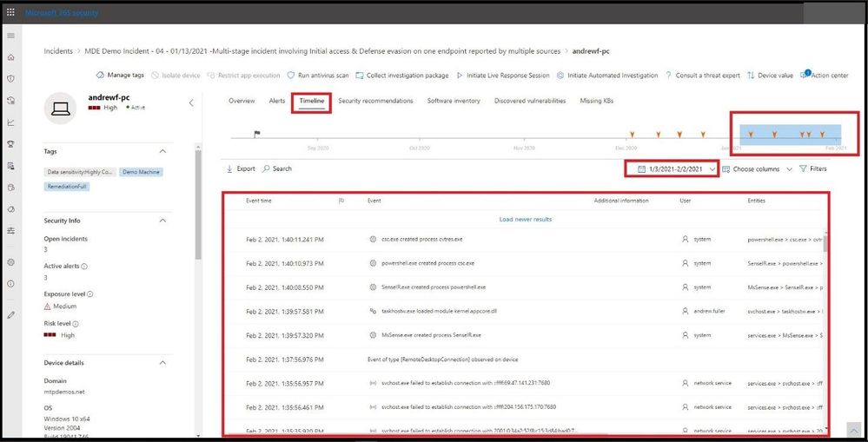The image size is (868, 442).
Task: Click the Filters funnel icon
Action: click(803, 168)
